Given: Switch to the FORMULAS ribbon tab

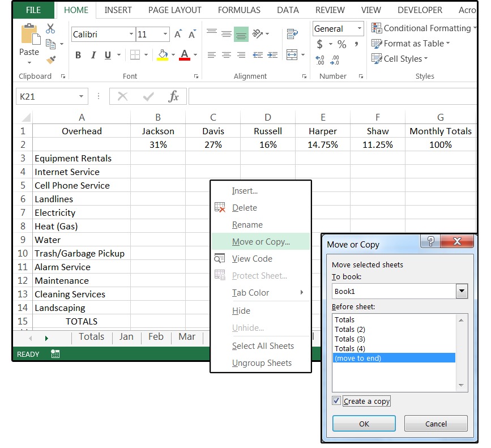Looking at the screenshot, I should [x=239, y=10].
